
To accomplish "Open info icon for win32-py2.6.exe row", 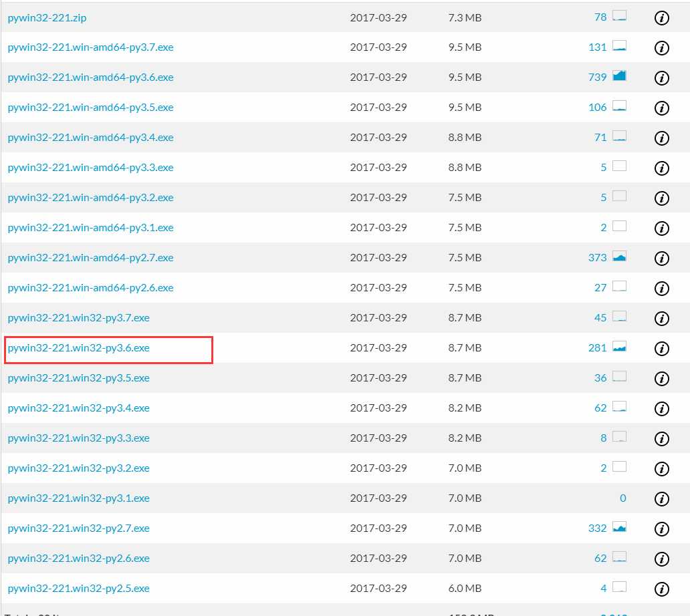I will [x=662, y=559].
